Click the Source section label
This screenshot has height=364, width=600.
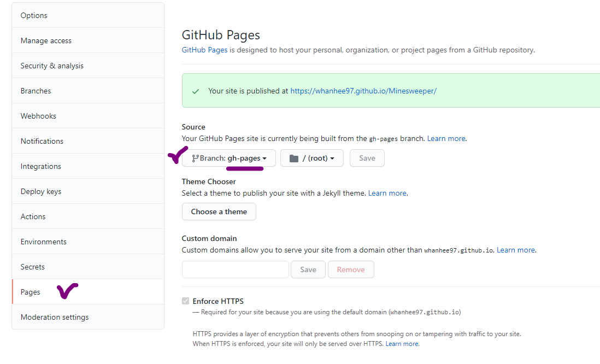193,127
